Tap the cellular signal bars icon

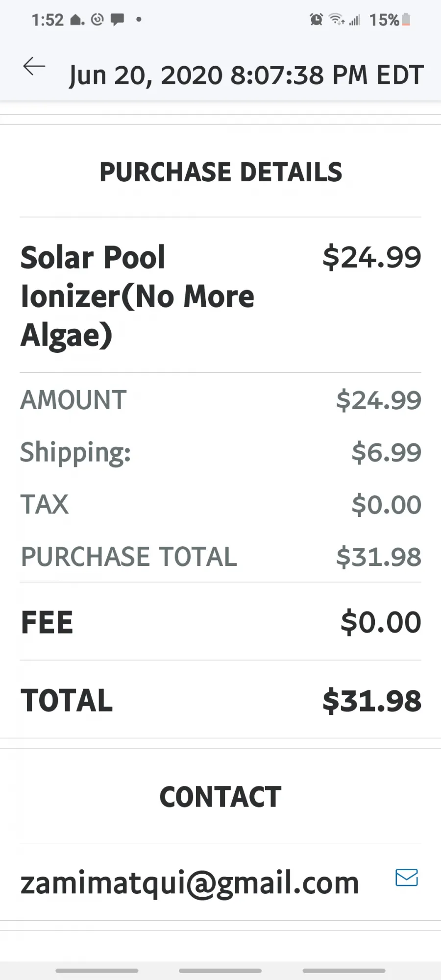click(x=355, y=20)
